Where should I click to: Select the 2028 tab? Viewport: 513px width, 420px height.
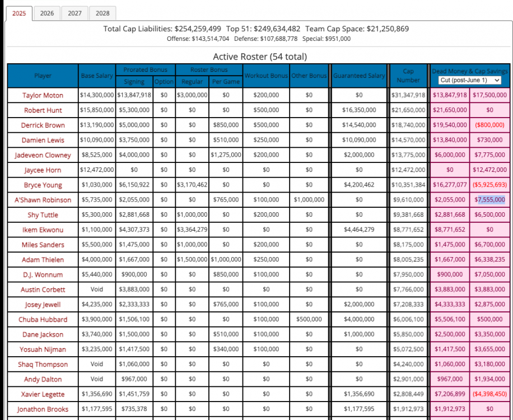pyautogui.click(x=102, y=13)
